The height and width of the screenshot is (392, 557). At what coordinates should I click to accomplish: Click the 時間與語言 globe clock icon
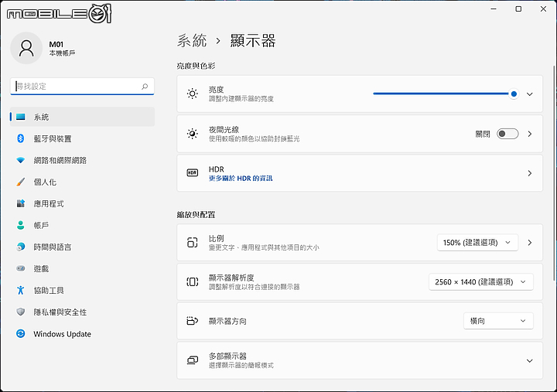[x=21, y=247]
